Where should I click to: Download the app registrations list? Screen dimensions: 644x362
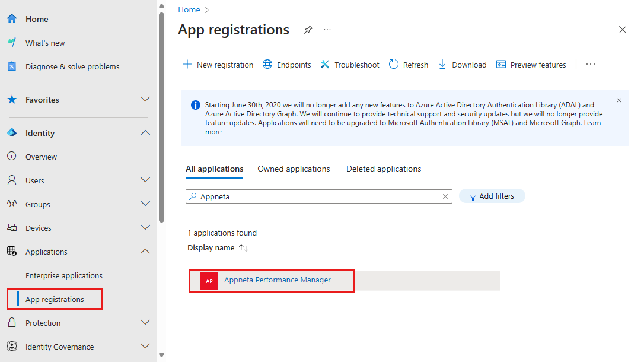pos(462,64)
